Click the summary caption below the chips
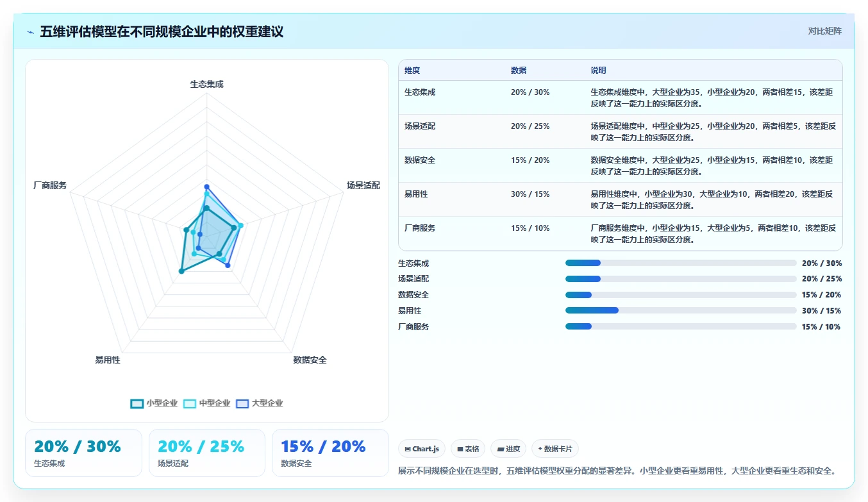The image size is (868, 502). tap(617, 471)
